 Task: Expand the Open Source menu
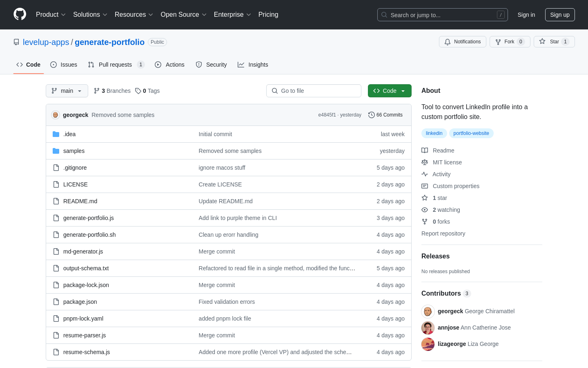(x=184, y=15)
